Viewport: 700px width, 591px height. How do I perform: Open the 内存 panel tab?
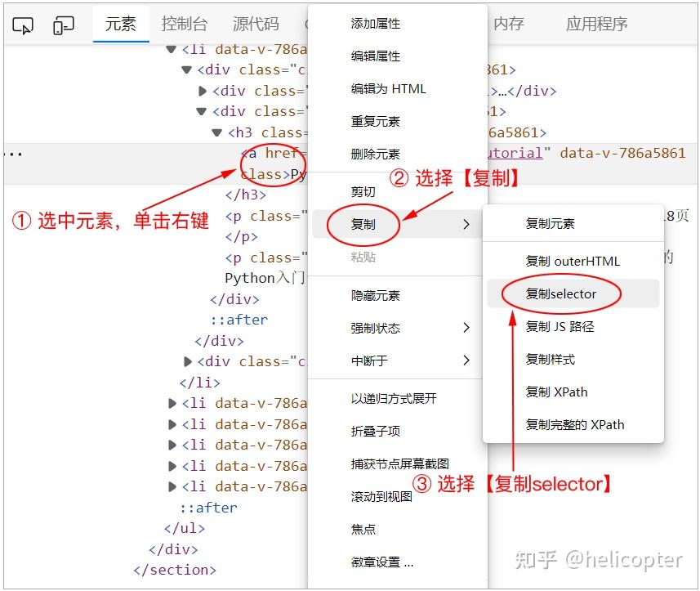tap(508, 25)
